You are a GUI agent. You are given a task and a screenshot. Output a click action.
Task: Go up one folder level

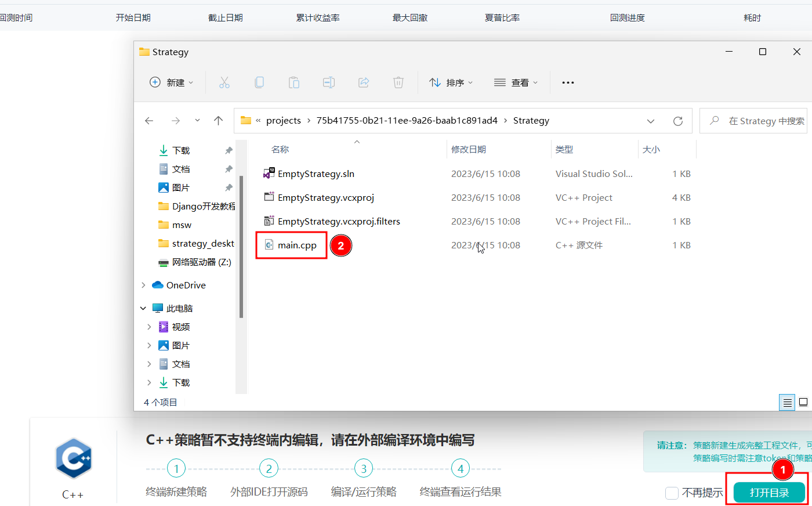(x=218, y=121)
